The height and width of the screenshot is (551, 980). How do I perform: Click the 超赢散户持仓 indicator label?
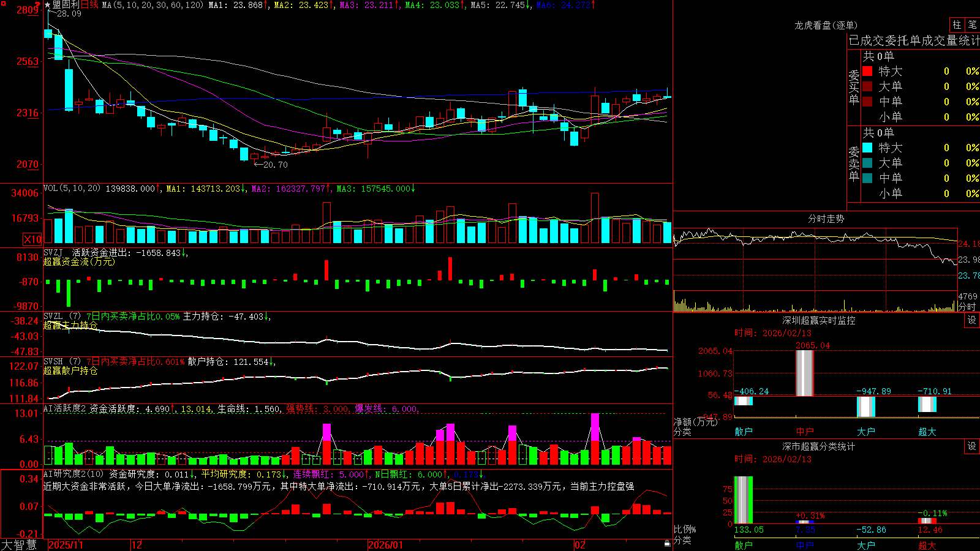70,370
